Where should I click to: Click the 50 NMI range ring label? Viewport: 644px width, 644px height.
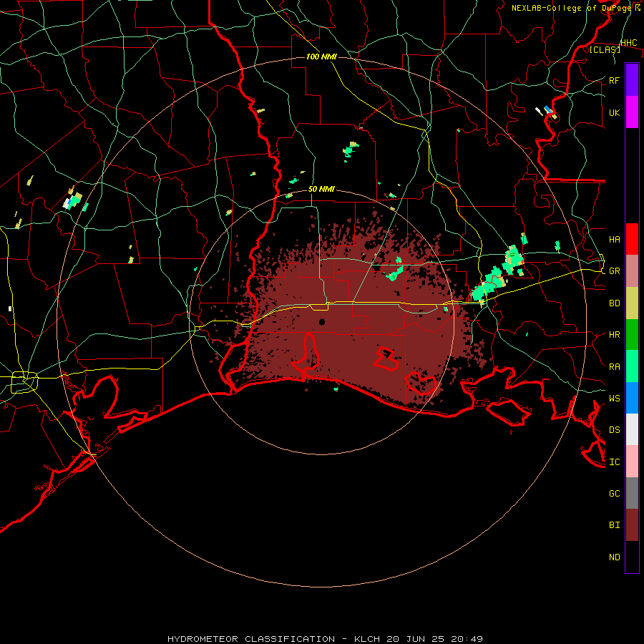321,189
